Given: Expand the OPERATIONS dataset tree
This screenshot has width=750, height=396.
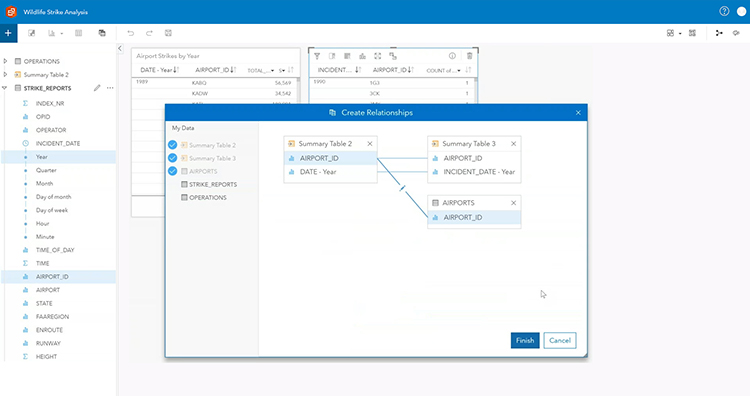Looking at the screenshot, I should click(x=5, y=61).
